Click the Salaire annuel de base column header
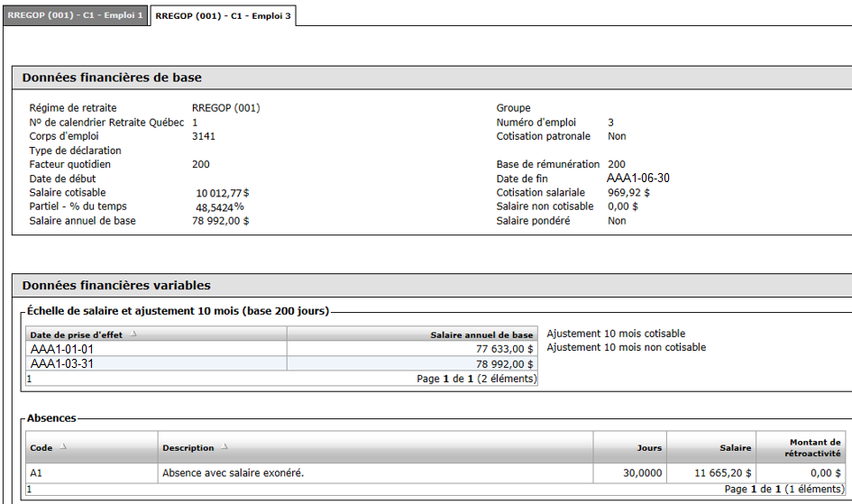Screen dimensions: 852x504 coord(412,334)
